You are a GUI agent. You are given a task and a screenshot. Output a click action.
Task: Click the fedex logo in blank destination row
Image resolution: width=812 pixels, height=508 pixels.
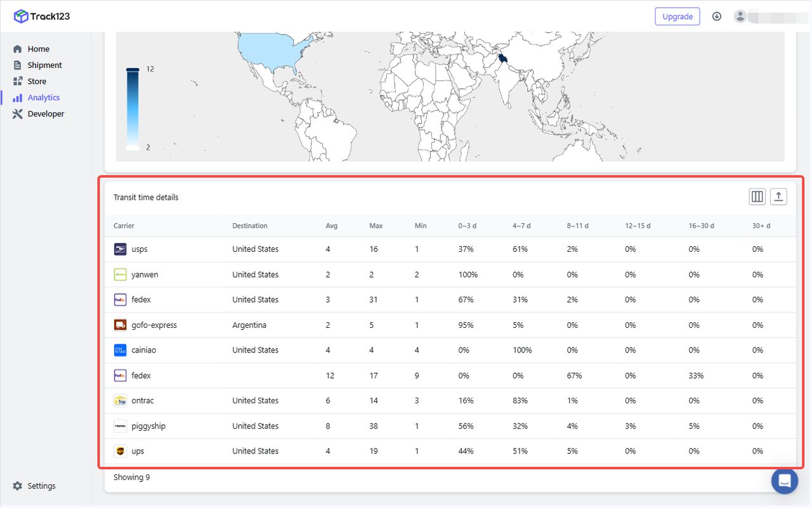120,375
